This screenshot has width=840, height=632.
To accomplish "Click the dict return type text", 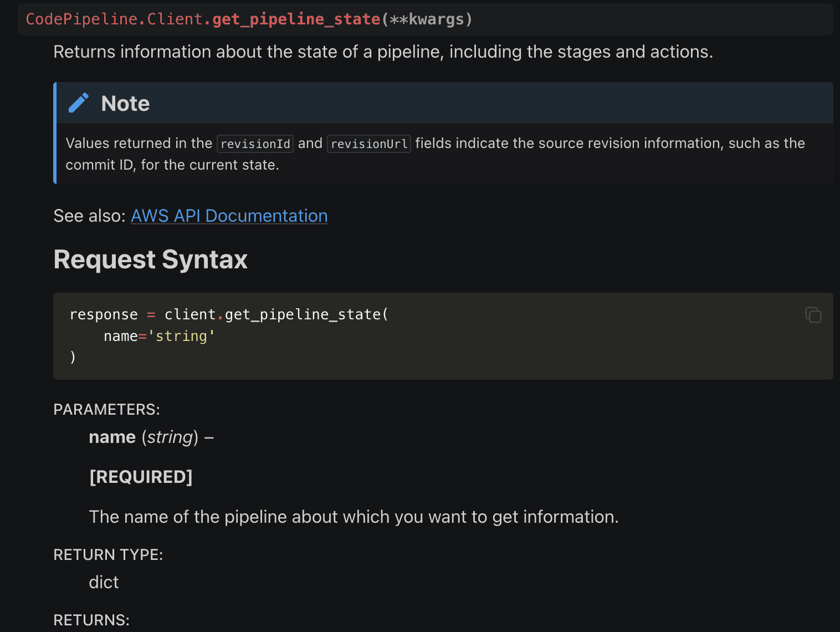I will point(104,582).
